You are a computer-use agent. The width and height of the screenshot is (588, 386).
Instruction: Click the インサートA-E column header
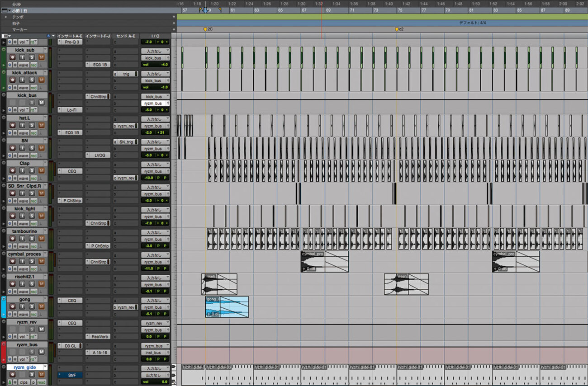pos(70,35)
